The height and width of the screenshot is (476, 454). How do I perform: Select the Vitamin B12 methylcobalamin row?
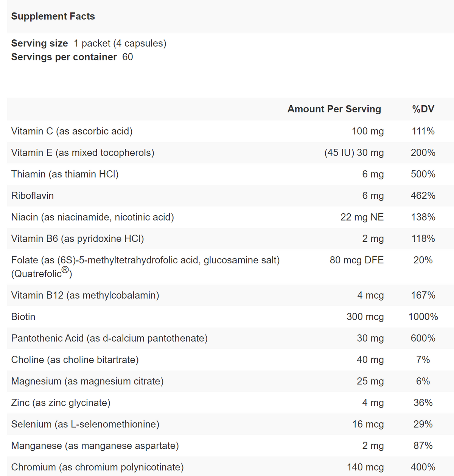point(85,296)
